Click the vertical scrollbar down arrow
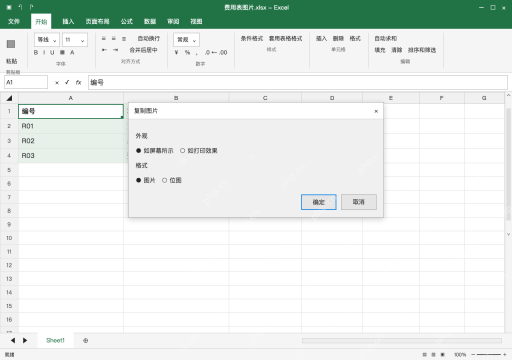The width and height of the screenshot is (512, 360). pos(508,234)
